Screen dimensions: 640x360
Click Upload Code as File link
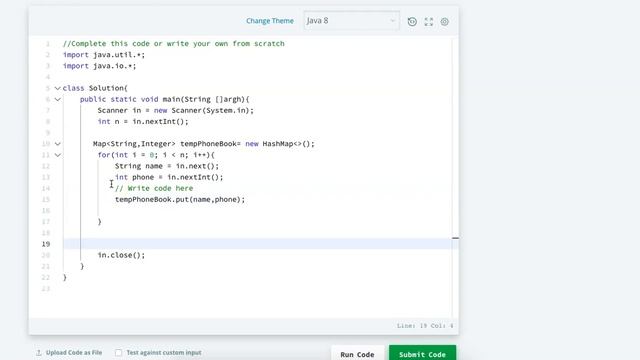point(74,352)
